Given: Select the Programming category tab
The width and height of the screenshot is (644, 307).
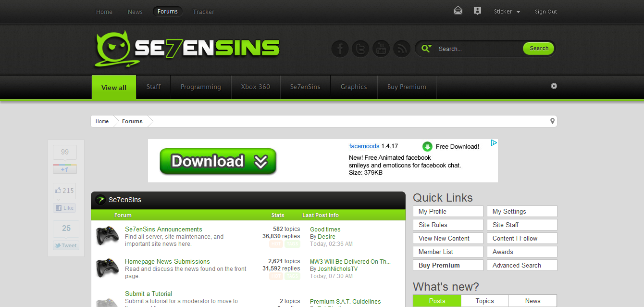Looking at the screenshot, I should click(201, 87).
